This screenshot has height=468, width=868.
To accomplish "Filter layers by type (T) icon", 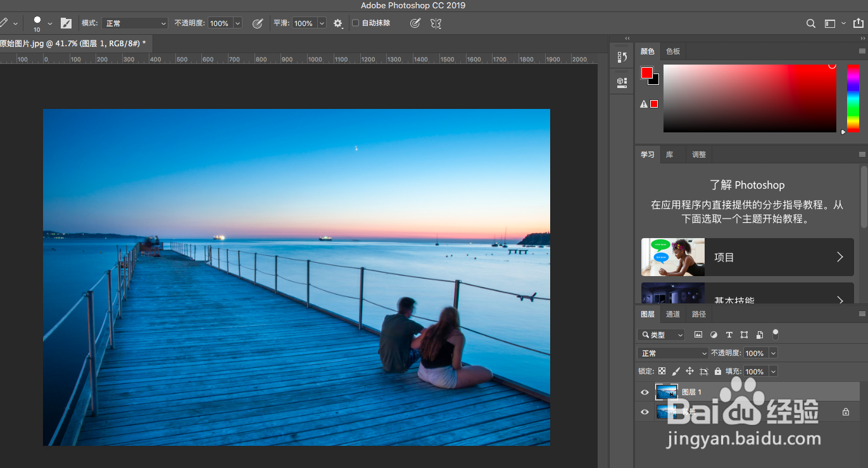I will pyautogui.click(x=729, y=334).
